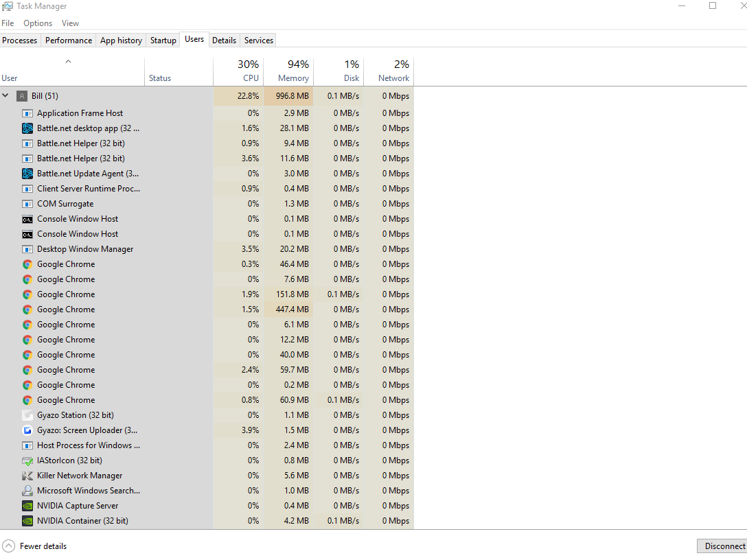Sort by the User column header
Image resolution: width=747 pixels, height=560 pixels.
click(72, 71)
